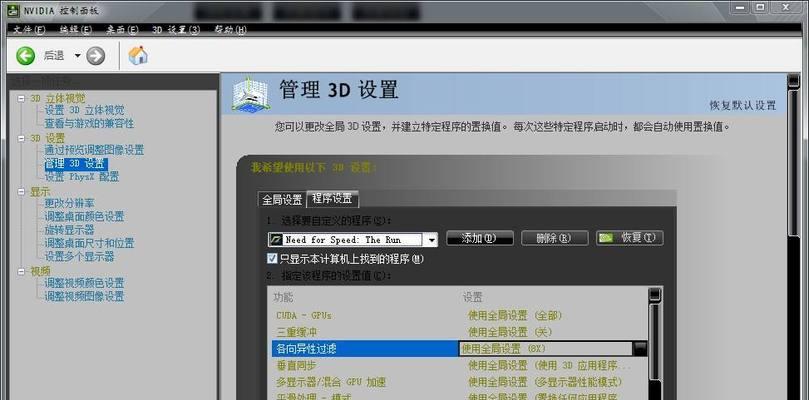Click the 添加(D) button
The image size is (809, 400).
[480, 238]
